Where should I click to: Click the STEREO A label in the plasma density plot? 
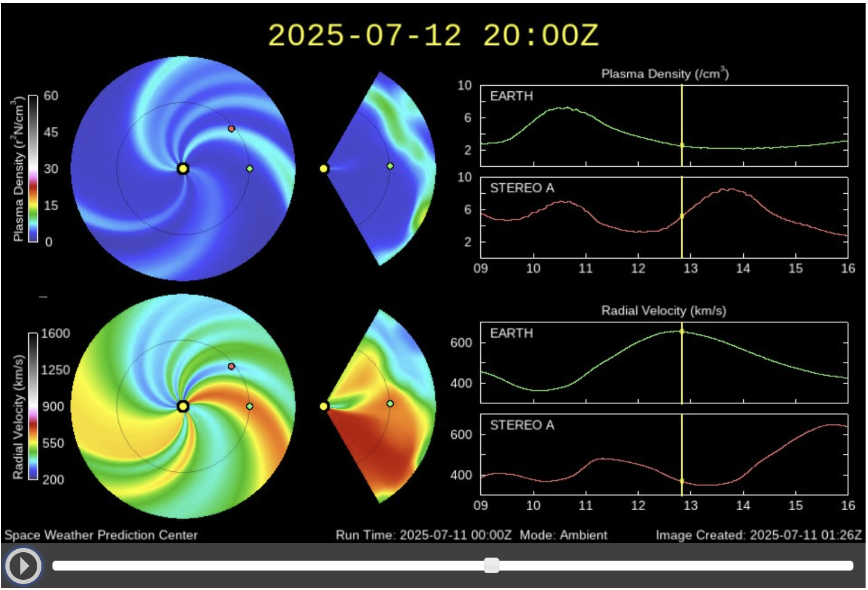[x=522, y=188]
